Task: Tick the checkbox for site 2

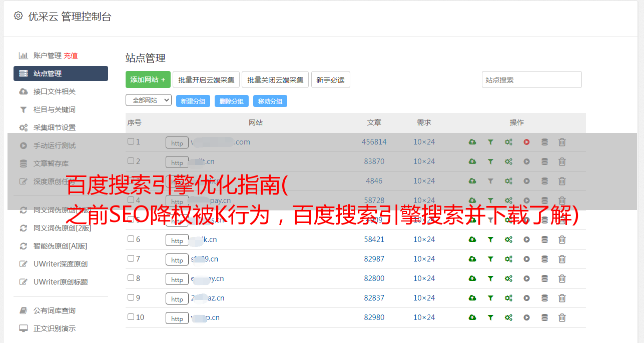Action: coord(131,161)
